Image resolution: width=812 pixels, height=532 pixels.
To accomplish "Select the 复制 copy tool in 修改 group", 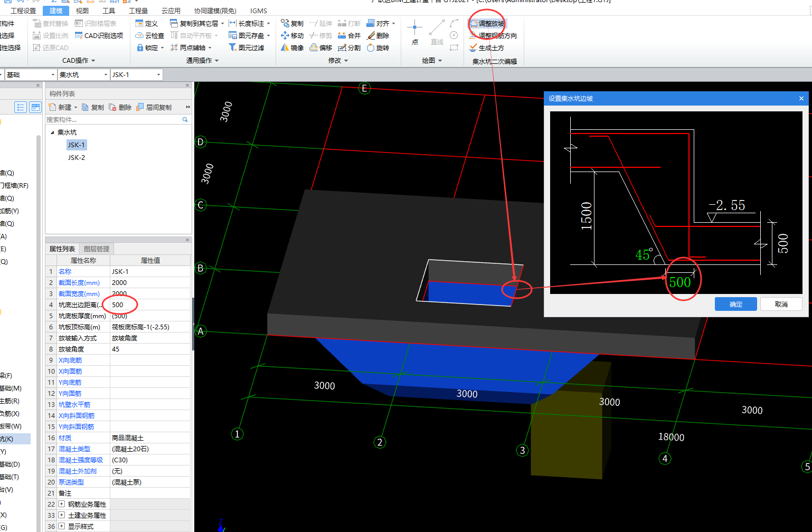I will (x=292, y=23).
